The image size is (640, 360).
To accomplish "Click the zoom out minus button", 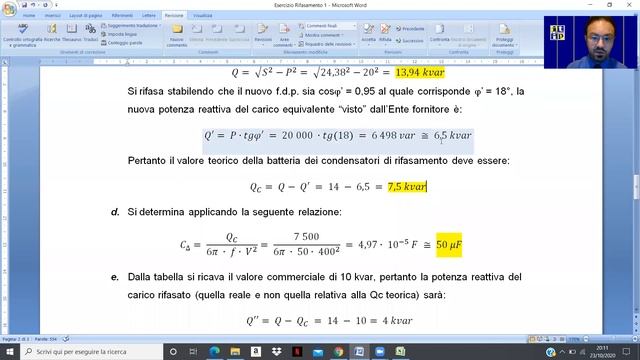I will click(x=586, y=339).
